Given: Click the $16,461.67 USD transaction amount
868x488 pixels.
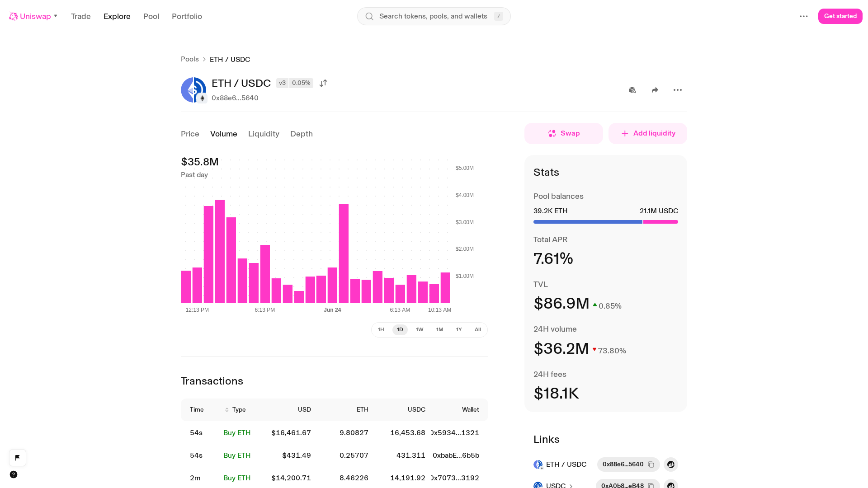Looking at the screenshot, I should point(291,433).
